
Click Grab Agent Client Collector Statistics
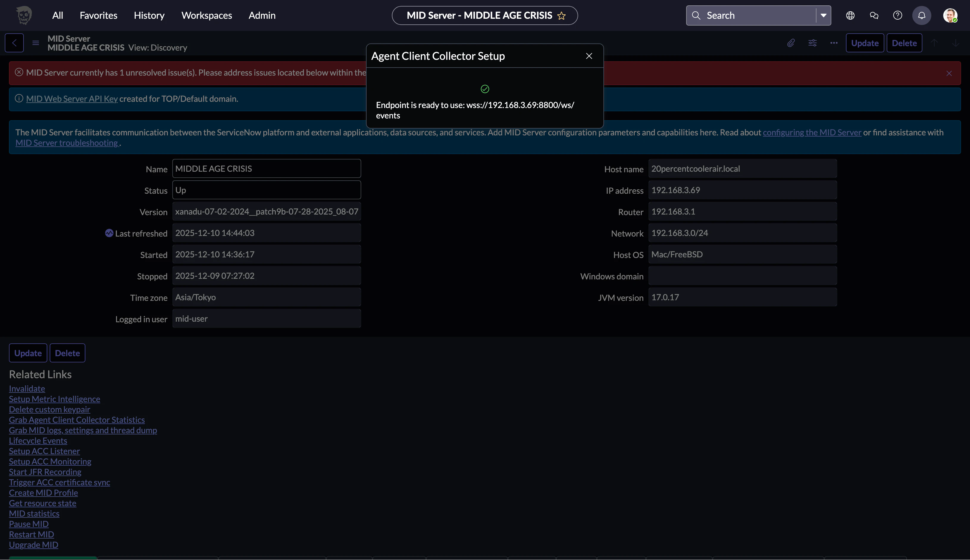tap(77, 420)
